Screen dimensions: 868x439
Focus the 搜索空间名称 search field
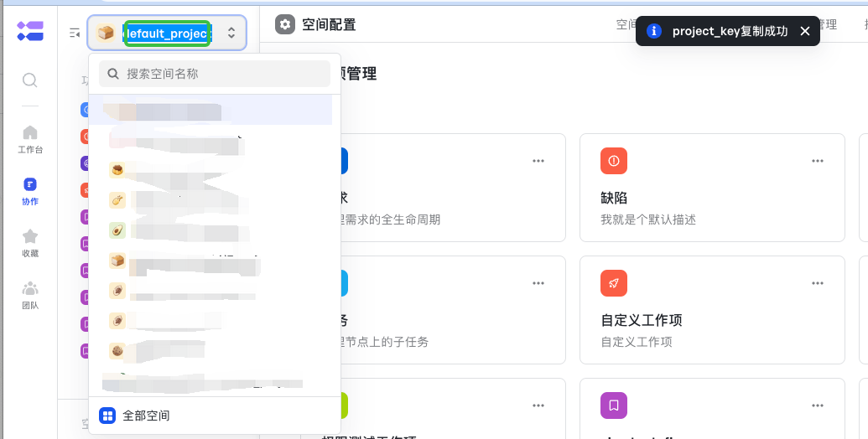215,74
